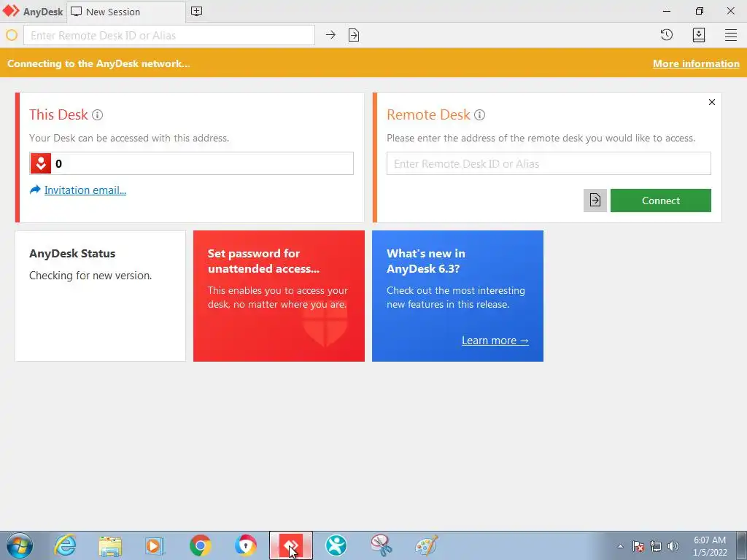Switch to the New Session tab
Viewport: 747px width, 560px height.
tap(126, 12)
